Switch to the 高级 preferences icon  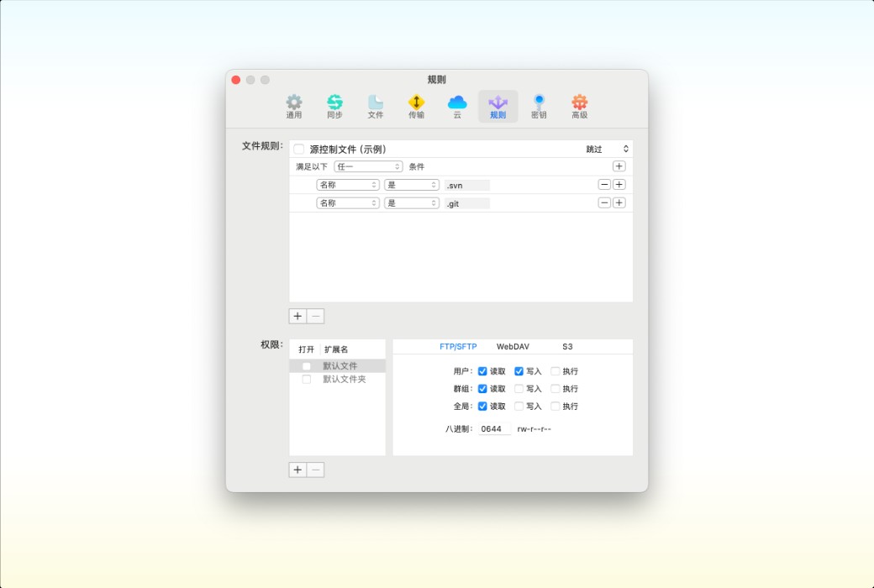579,105
